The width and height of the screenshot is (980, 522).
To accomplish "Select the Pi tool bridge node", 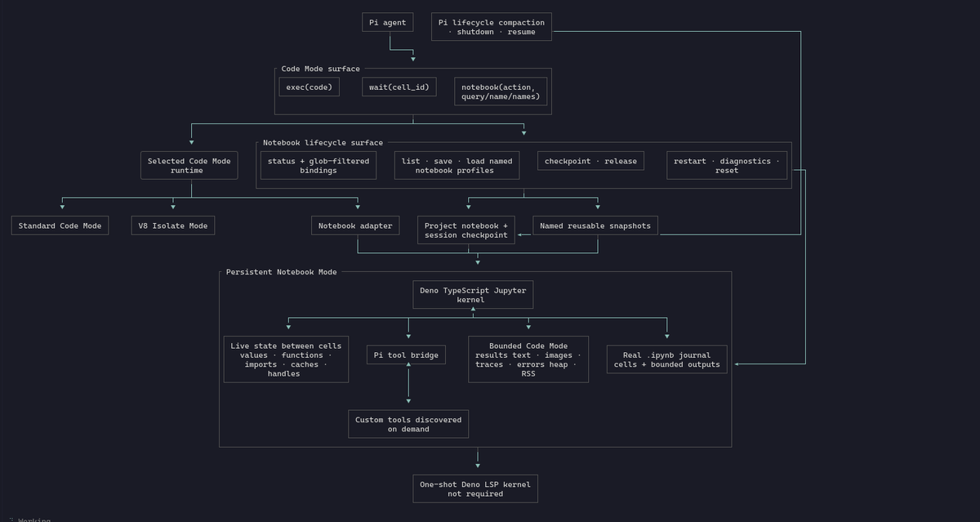I will pos(406,355).
